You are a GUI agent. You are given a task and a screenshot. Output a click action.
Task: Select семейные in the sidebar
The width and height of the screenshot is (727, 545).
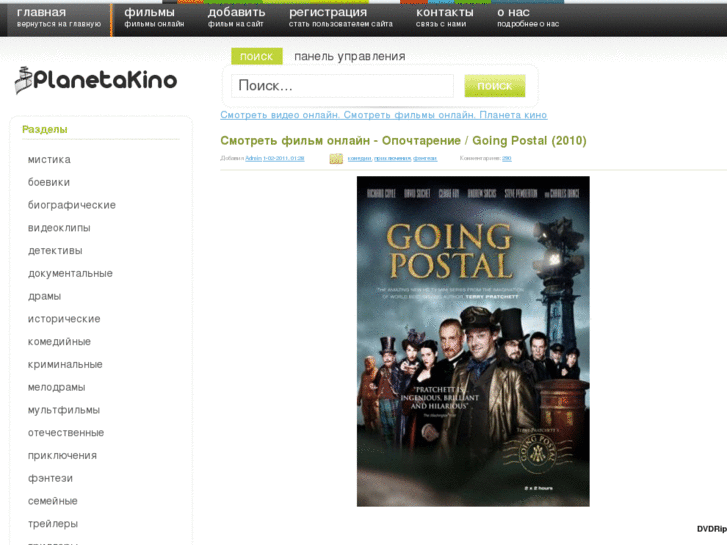[x=52, y=500]
